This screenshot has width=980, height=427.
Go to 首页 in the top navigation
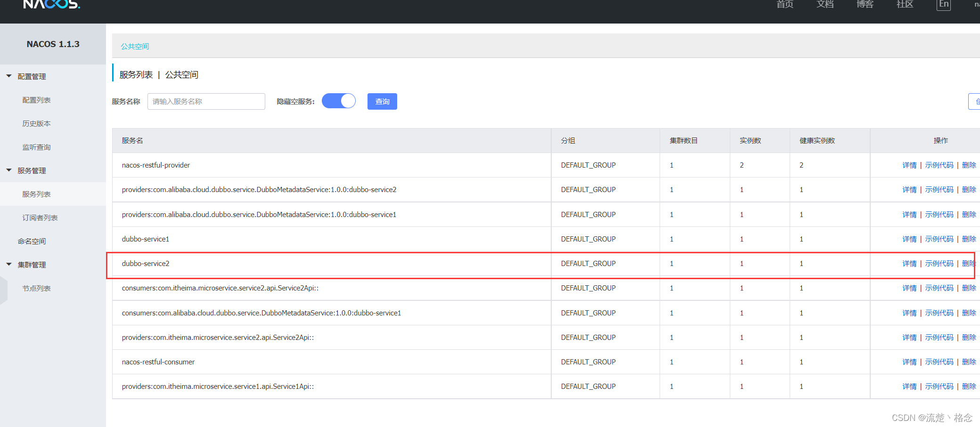pyautogui.click(x=785, y=4)
